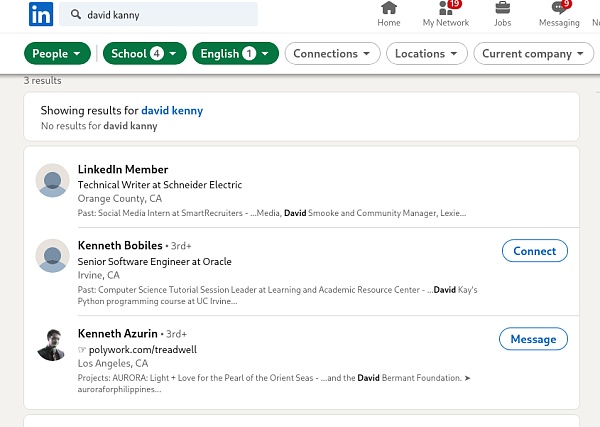Follow the david kenny suggestion link
The width and height of the screenshot is (600, 427).
click(x=172, y=111)
